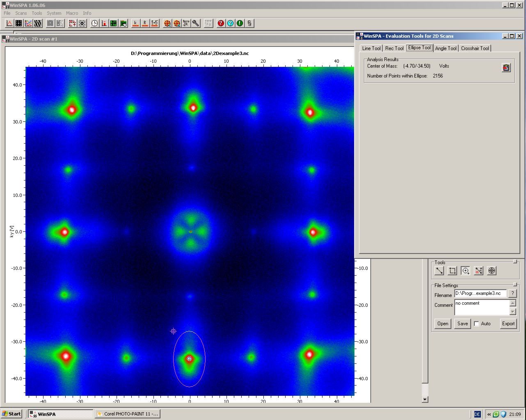This screenshot has height=420, width=526.
Task: Choose the crosshair target tool icon
Action: point(492,271)
